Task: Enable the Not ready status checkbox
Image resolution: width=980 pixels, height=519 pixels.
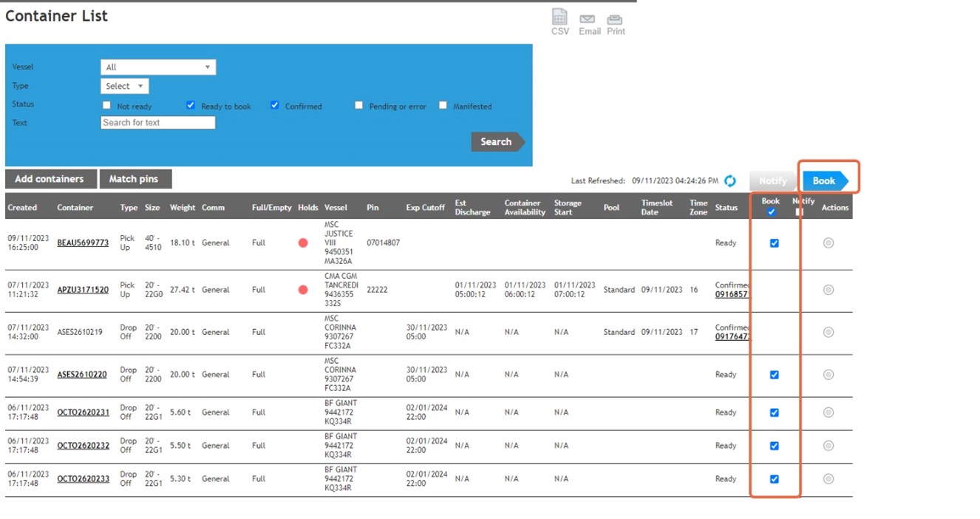Action: coord(107,106)
